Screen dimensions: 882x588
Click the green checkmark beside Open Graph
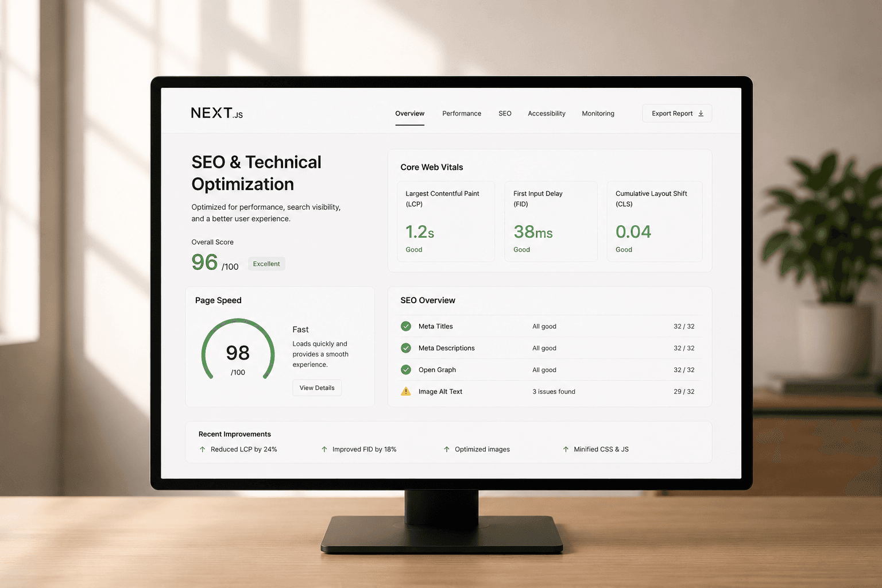[406, 370]
